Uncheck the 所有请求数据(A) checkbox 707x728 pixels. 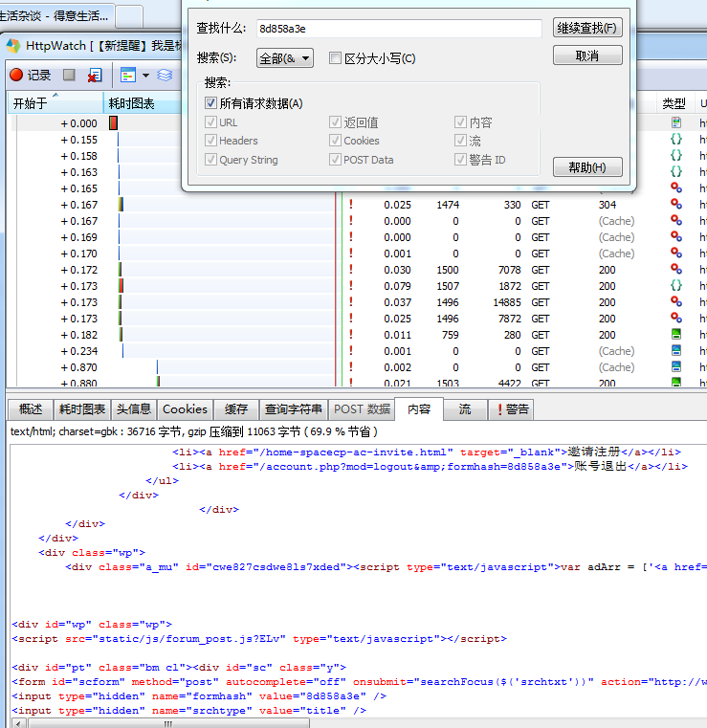click(x=210, y=103)
